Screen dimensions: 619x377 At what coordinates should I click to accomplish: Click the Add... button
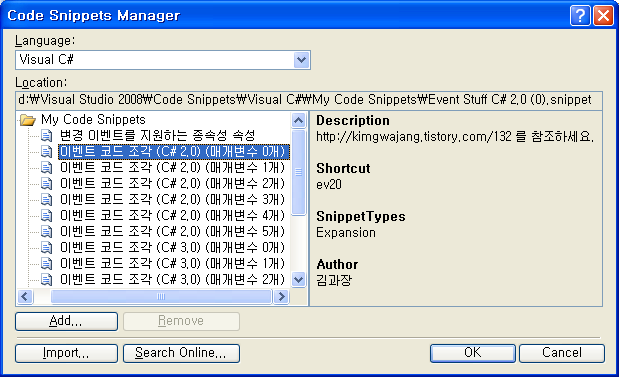coord(66,321)
